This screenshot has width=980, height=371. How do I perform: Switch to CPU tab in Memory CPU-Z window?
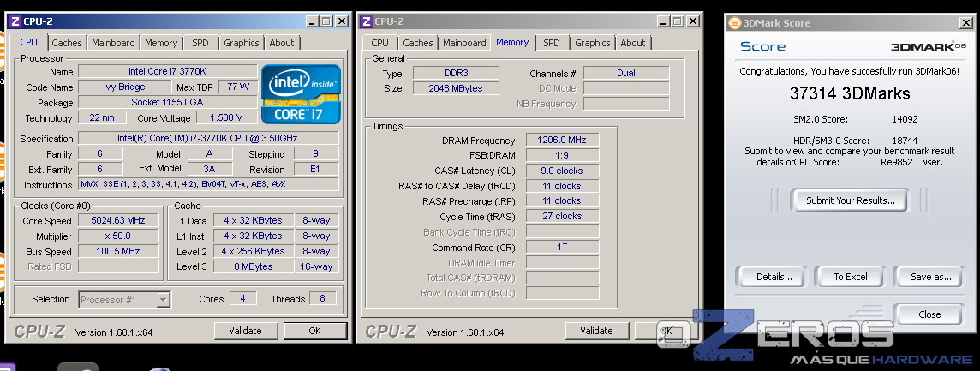click(x=379, y=43)
